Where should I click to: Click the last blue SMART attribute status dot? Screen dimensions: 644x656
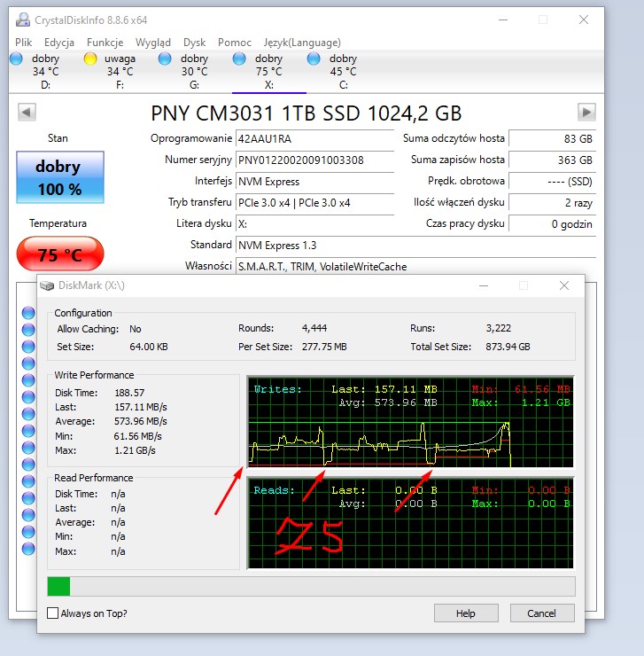(x=28, y=548)
